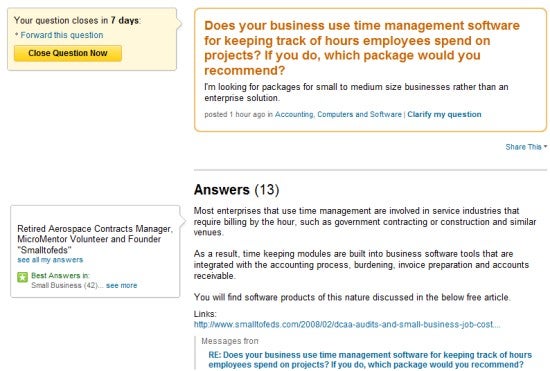550x371 pixels.
Task: Click see all my answers link
Action: coord(50,260)
